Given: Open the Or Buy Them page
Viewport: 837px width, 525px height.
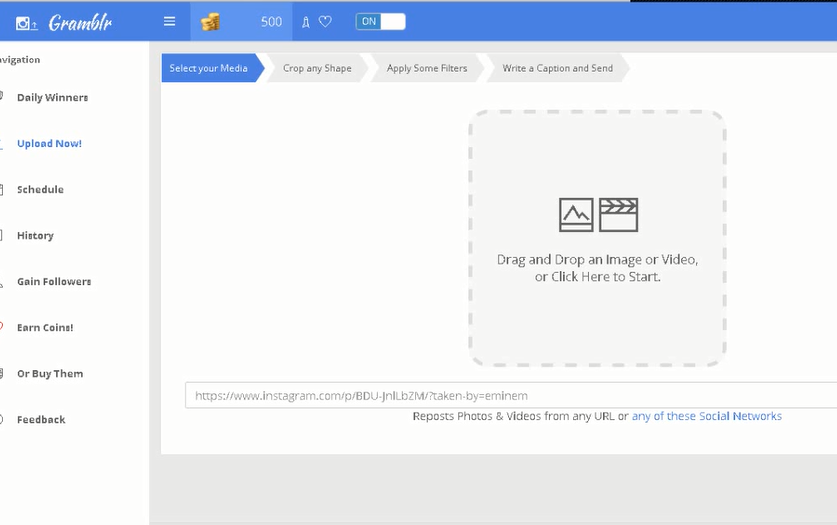Looking at the screenshot, I should (x=50, y=374).
